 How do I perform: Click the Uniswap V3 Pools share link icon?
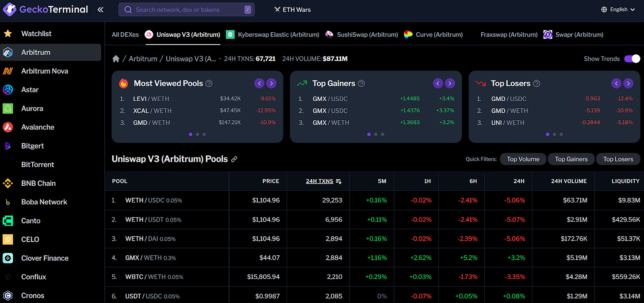[234, 159]
